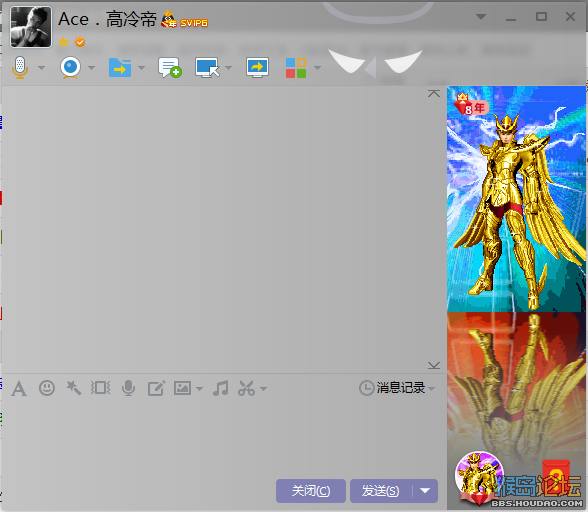Open remote desktop options dropdown arrow
The image size is (588, 512).
(228, 68)
